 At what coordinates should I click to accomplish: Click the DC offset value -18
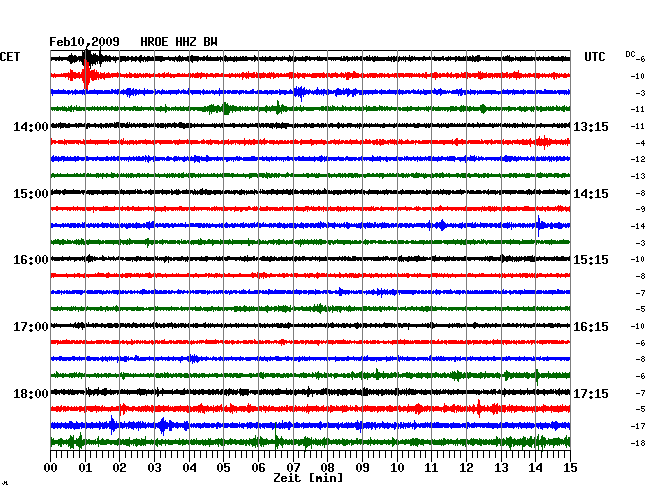[638, 443]
